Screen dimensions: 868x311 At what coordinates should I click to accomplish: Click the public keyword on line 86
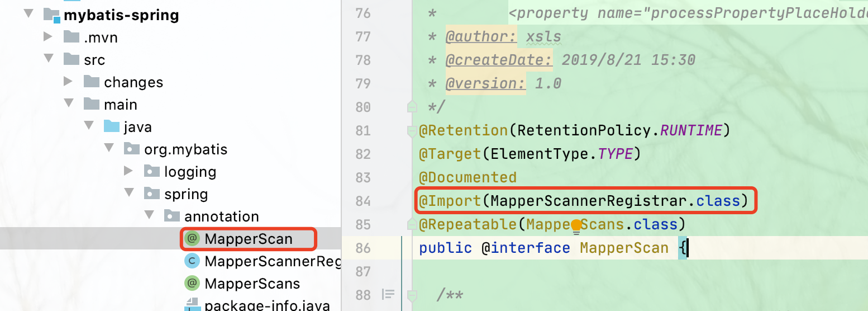(445, 247)
